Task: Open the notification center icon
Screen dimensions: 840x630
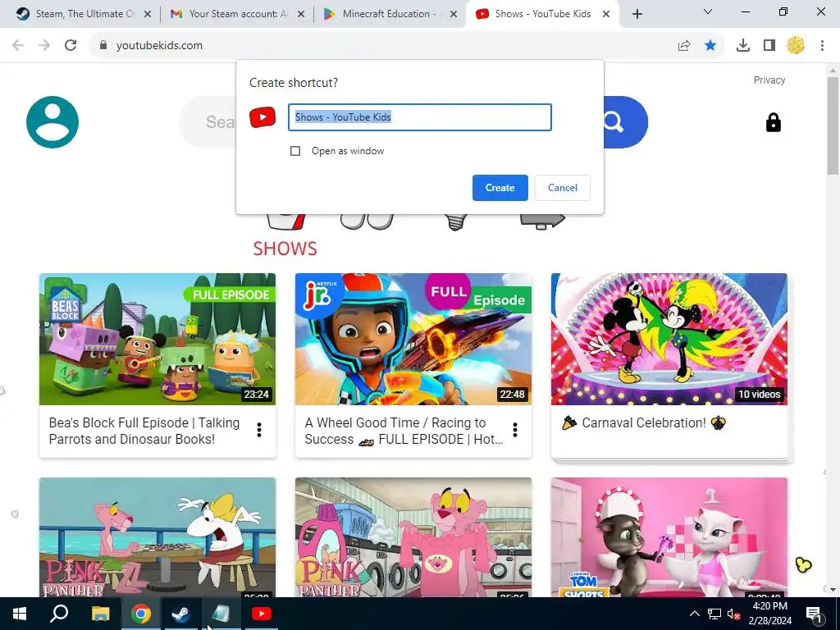Action: pyautogui.click(x=814, y=614)
